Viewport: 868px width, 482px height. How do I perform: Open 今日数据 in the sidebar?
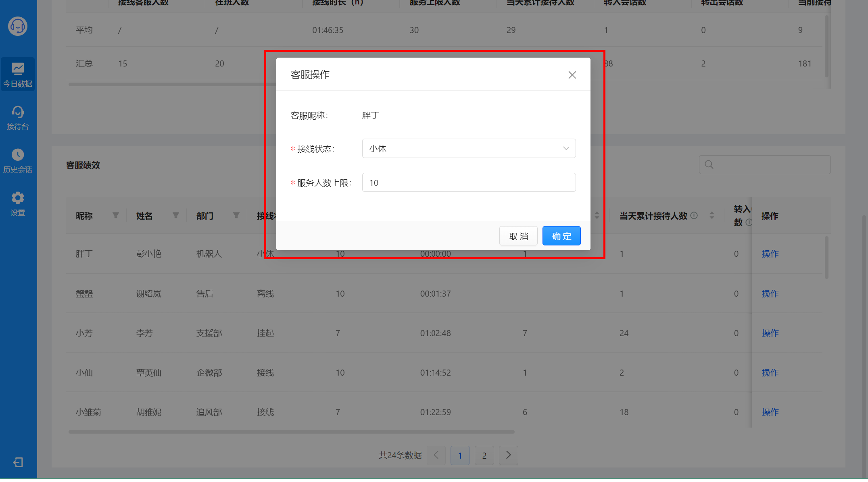coord(18,75)
